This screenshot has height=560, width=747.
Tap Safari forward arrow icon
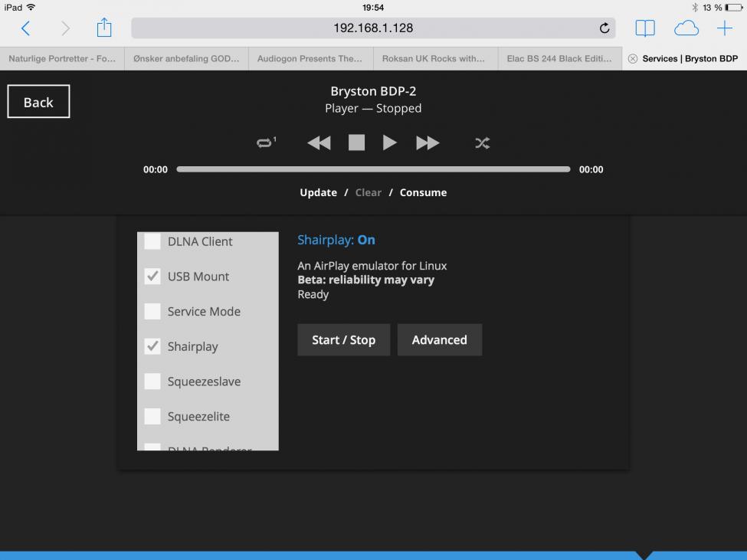(65, 28)
